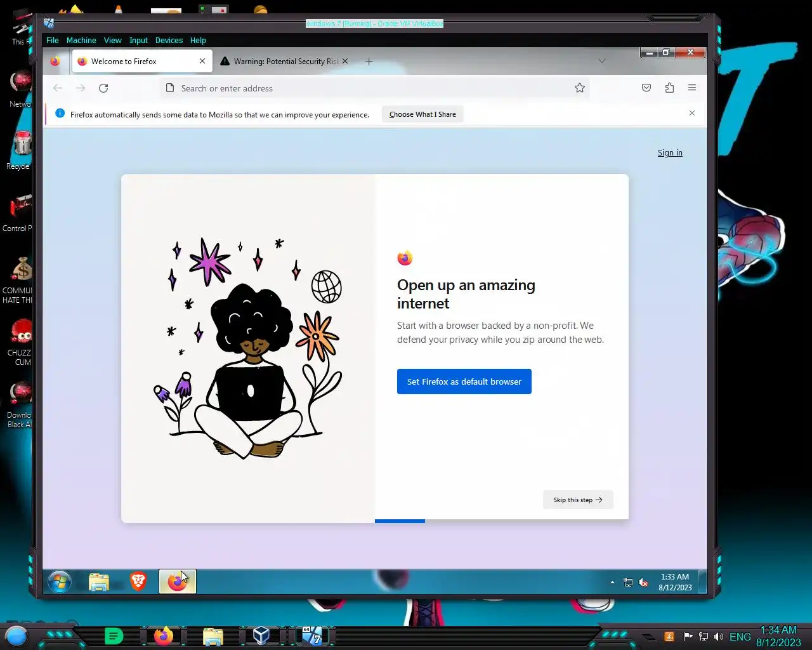Click the orange Java tray icon on host
This screenshot has height=650, width=812.
(x=669, y=637)
